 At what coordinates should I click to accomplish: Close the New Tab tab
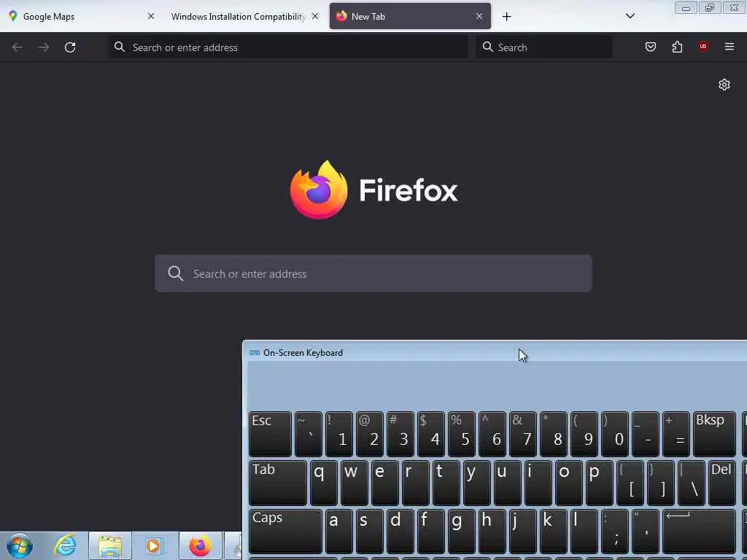[479, 16]
